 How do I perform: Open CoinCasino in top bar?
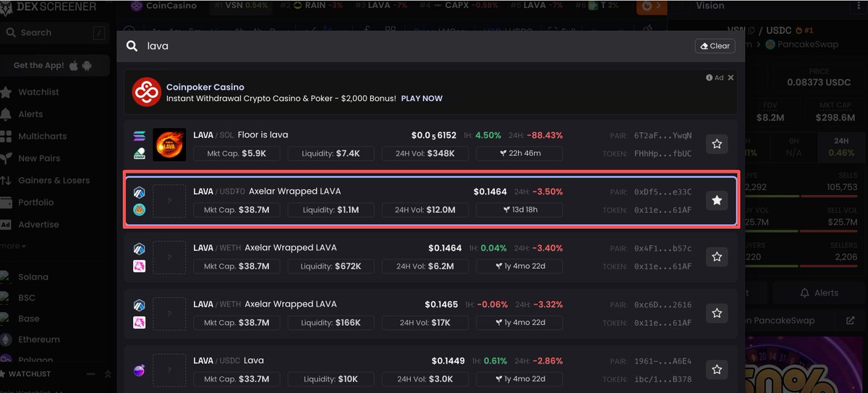pos(163,6)
